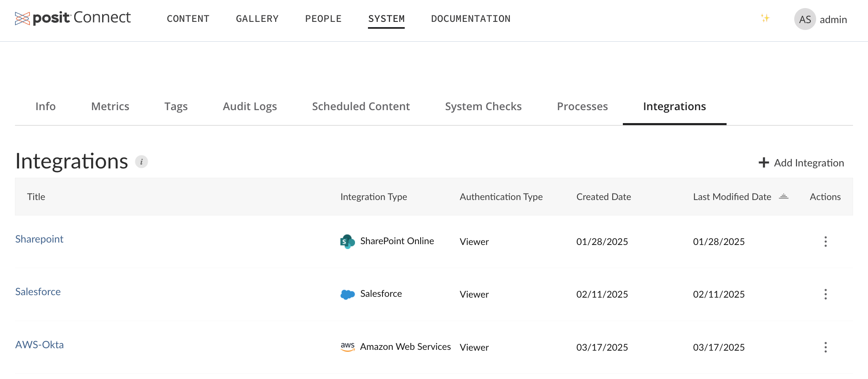Click the Salesforce cloud icon
The image size is (868, 379).
[347, 294]
